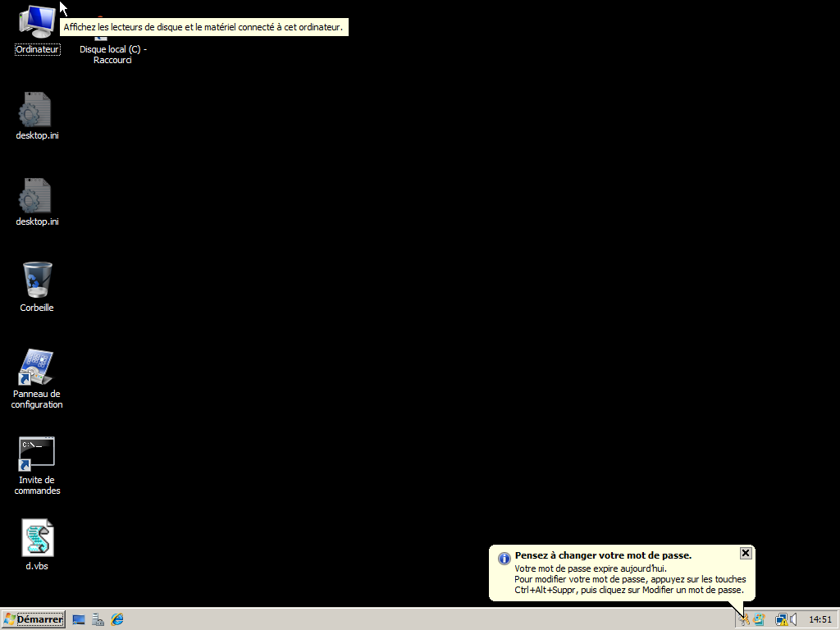This screenshot has width=840, height=630.
Task: Select the Invite de commandes shortcut
Action: point(37,454)
